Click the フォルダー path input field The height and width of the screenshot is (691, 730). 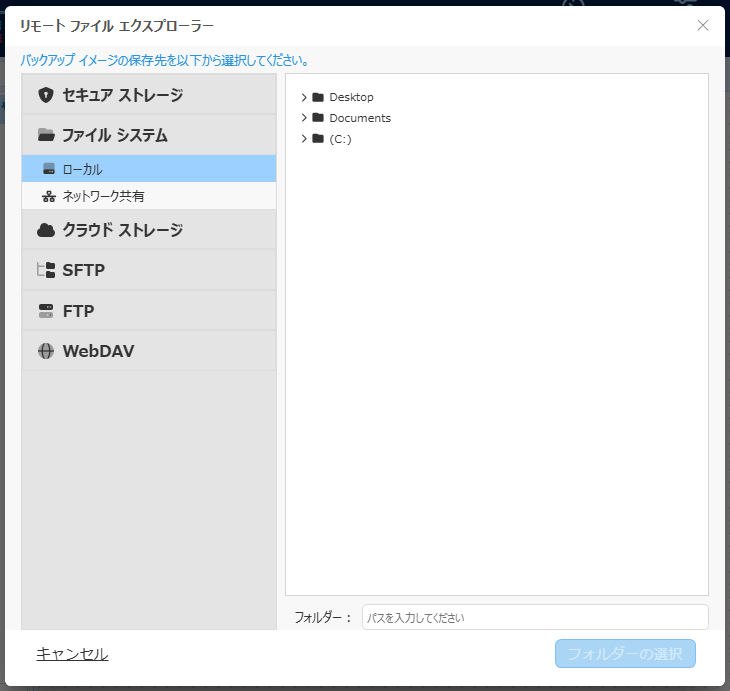pos(535,617)
